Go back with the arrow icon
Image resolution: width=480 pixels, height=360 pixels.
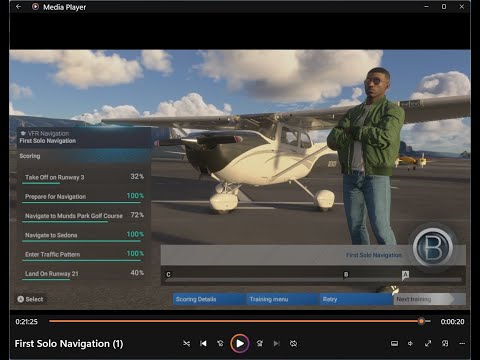[x=19, y=7]
